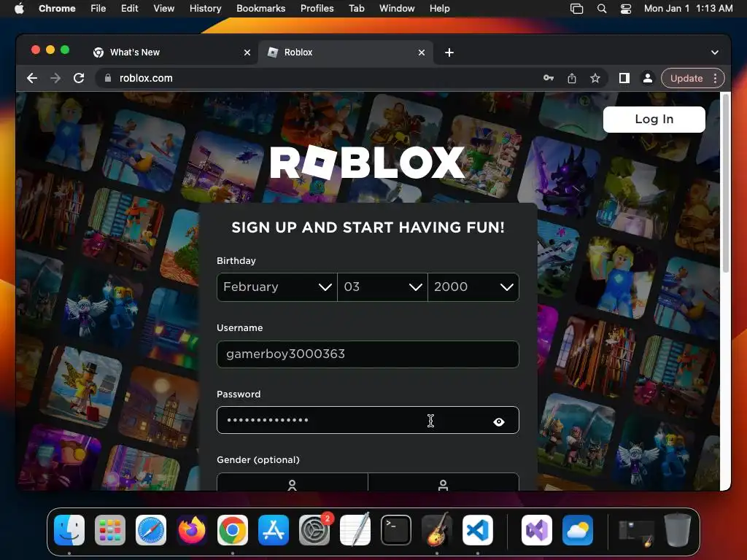Open TextEdit from the dock

(355, 530)
